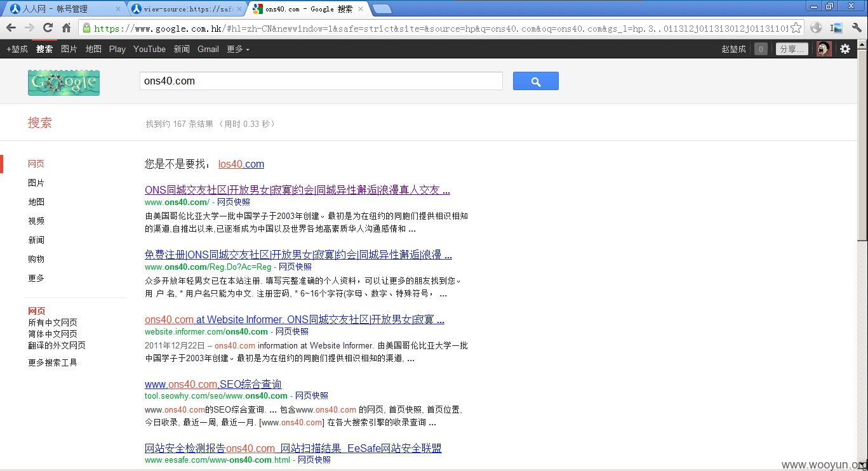Viewport: 868px width, 471px height.
Task: Select the ons40.com - Google 搜索 tab
Action: tap(308, 10)
